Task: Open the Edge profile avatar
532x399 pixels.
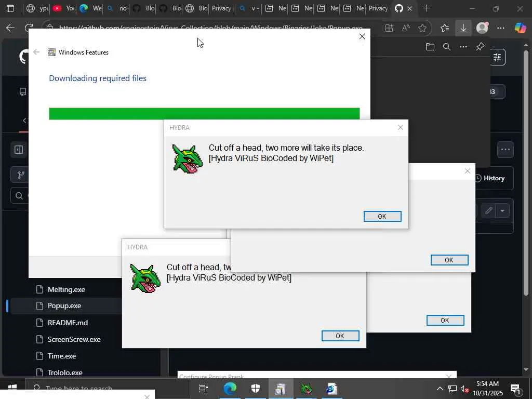Action: click(482, 28)
